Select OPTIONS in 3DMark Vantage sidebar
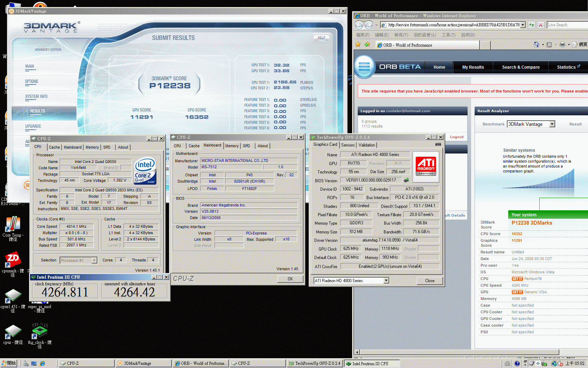The height and width of the screenshot is (368, 588). (31, 81)
